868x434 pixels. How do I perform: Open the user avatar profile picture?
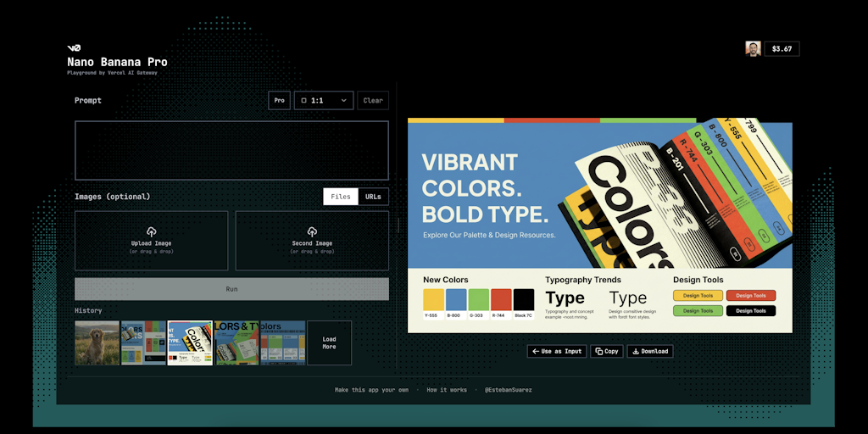click(753, 48)
